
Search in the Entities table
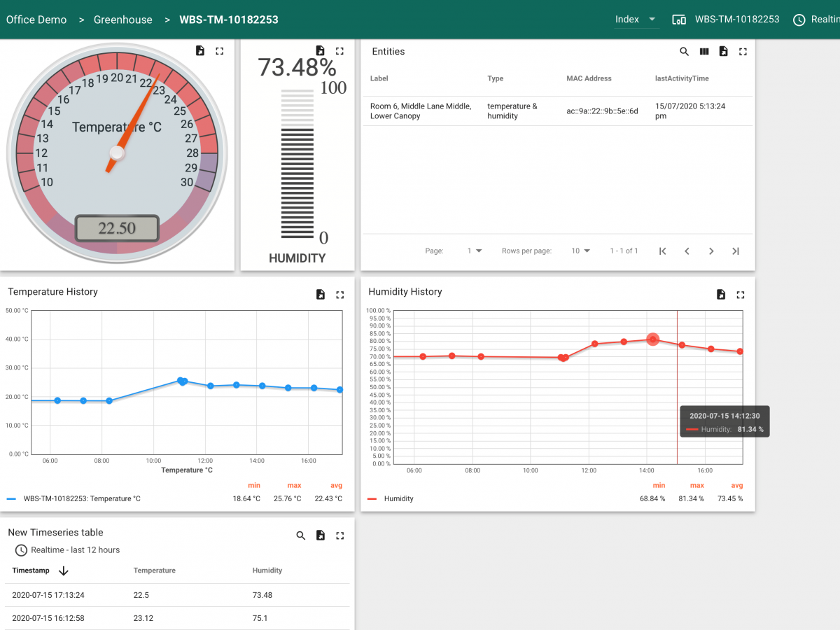click(685, 52)
